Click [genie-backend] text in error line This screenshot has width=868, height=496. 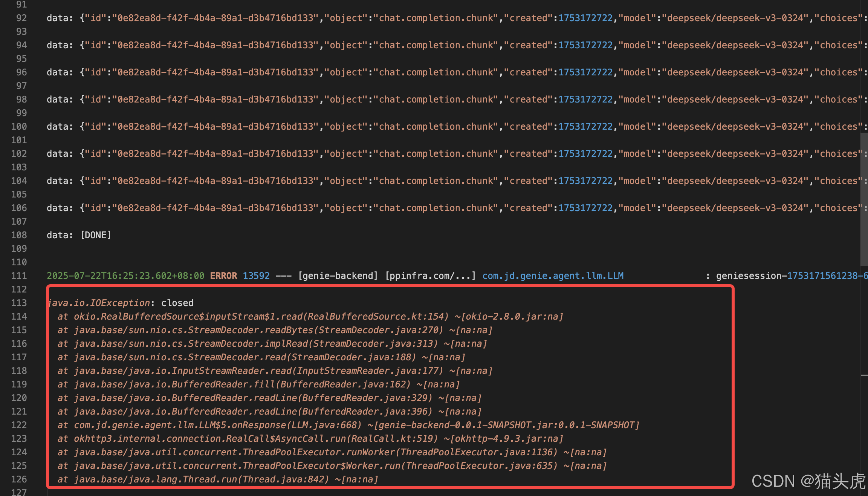[x=338, y=276]
